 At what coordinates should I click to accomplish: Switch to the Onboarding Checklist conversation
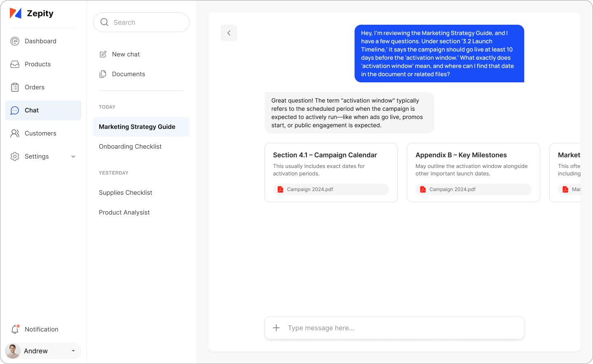(x=130, y=146)
